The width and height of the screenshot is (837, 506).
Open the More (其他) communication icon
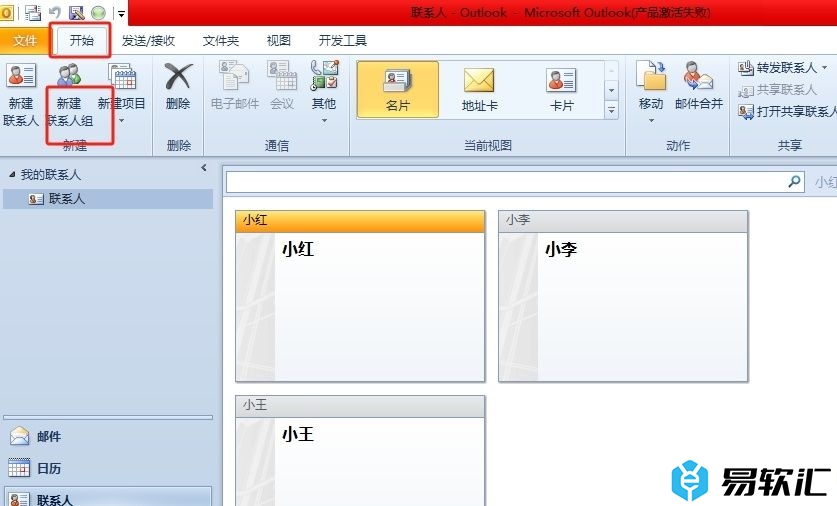(x=325, y=75)
